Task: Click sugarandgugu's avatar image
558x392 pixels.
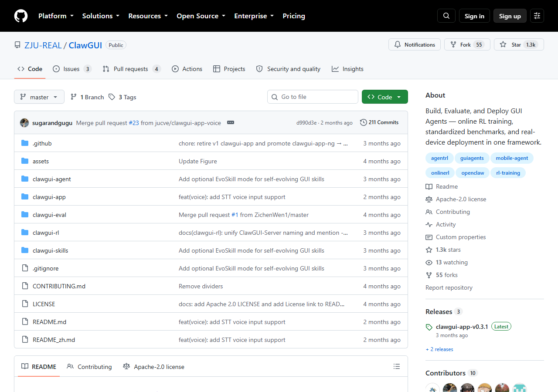Action: pos(24,123)
